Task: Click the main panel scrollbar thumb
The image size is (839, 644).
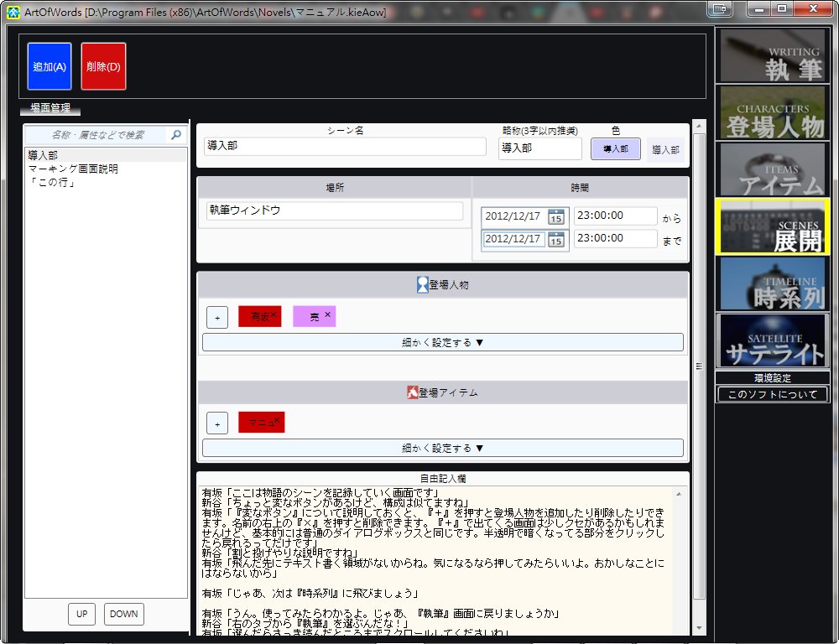Action: 699,366
